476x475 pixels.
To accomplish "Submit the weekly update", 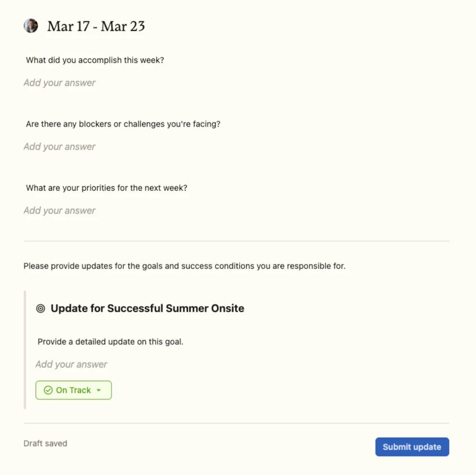I will pos(412,446).
